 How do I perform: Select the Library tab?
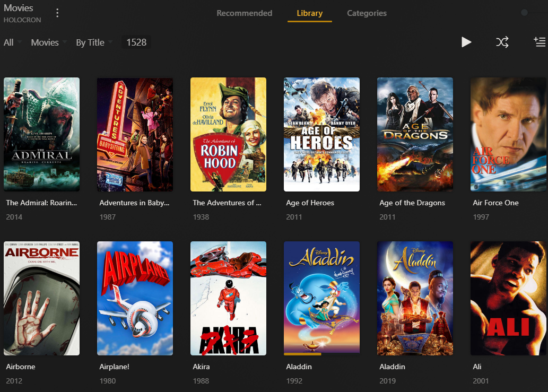coord(310,13)
